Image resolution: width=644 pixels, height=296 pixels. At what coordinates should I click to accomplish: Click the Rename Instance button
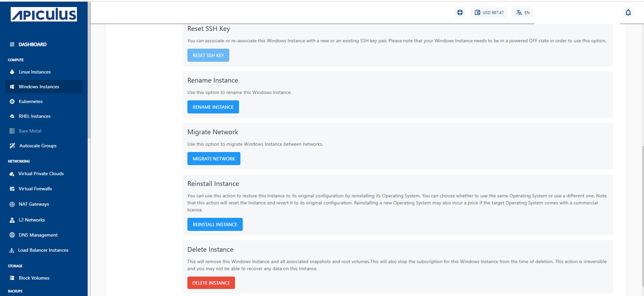pos(213,107)
